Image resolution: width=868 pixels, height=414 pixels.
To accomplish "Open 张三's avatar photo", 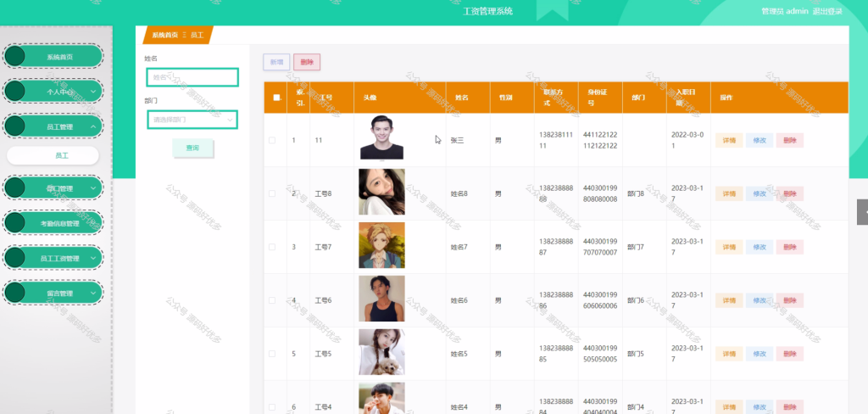I will click(x=381, y=137).
